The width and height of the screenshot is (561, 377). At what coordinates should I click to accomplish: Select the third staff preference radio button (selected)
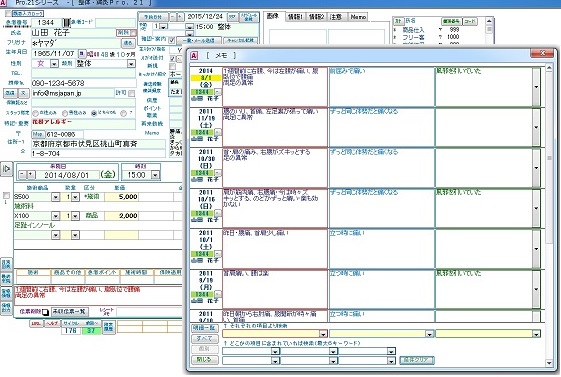94,113
